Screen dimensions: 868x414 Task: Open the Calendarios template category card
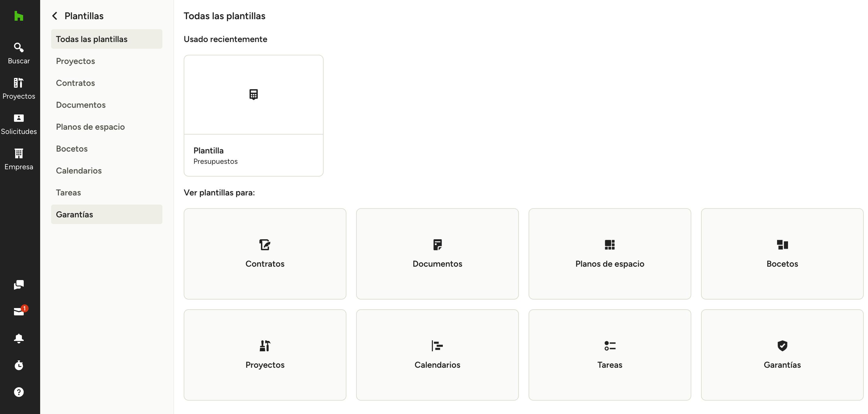pyautogui.click(x=437, y=355)
